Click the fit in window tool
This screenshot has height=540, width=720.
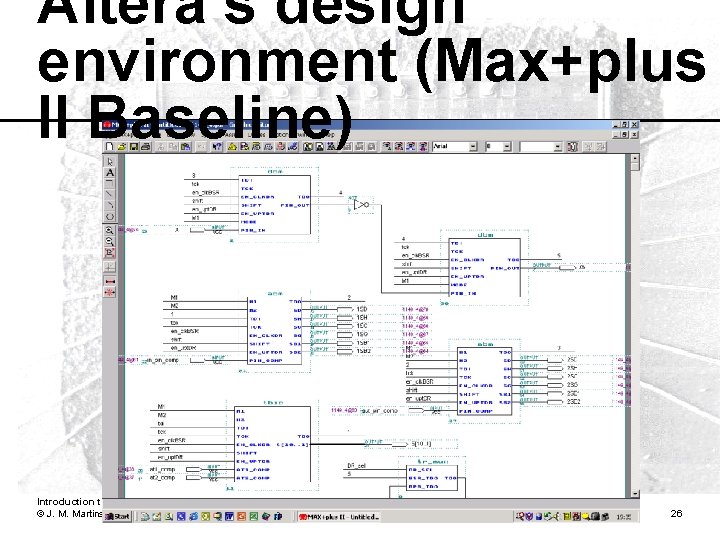[110, 252]
